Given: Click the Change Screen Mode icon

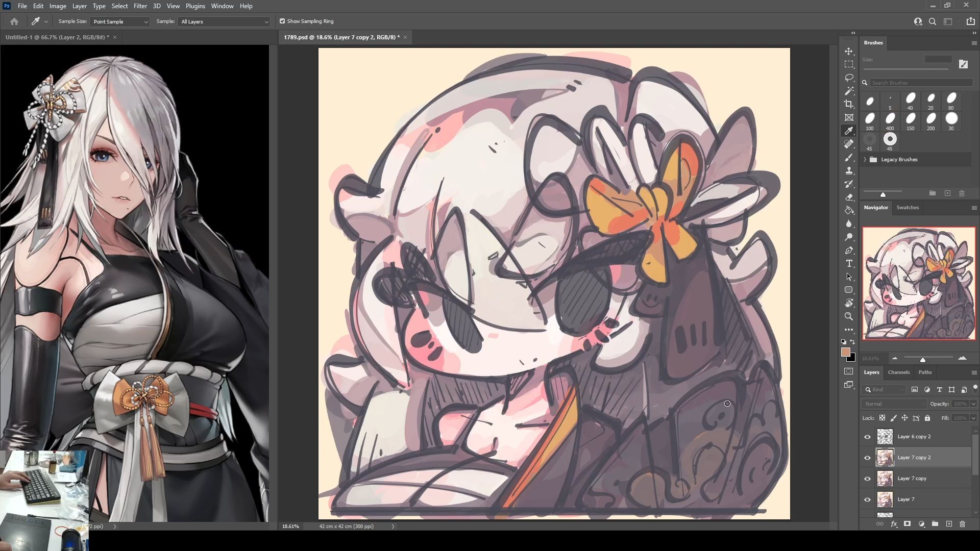Looking at the screenshot, I should [849, 385].
